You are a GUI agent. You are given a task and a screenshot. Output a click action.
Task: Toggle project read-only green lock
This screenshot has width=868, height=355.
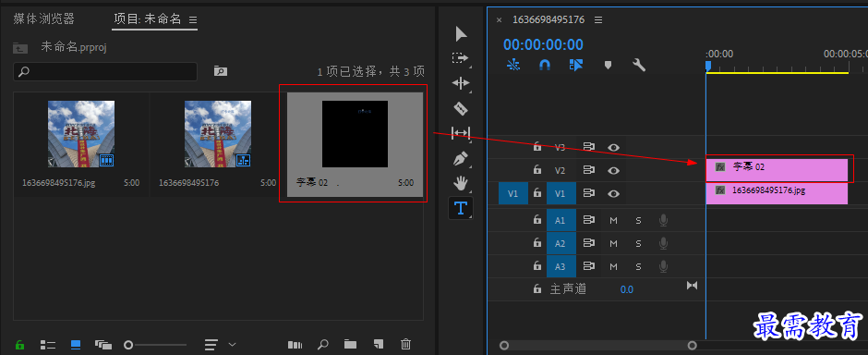pos(20,345)
